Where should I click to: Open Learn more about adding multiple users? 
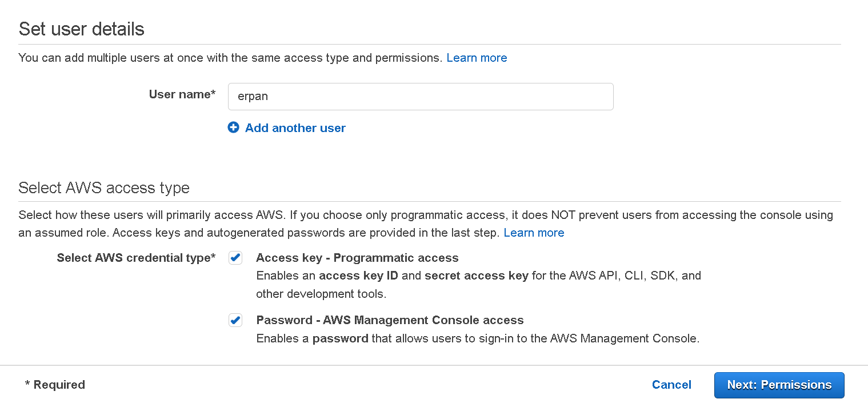pyautogui.click(x=476, y=57)
